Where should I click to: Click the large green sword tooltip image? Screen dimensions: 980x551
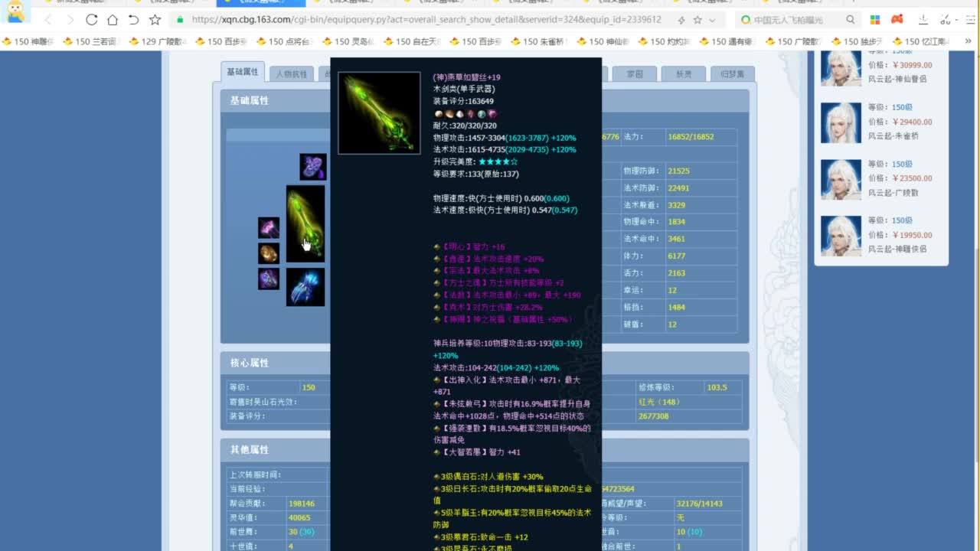click(x=379, y=113)
